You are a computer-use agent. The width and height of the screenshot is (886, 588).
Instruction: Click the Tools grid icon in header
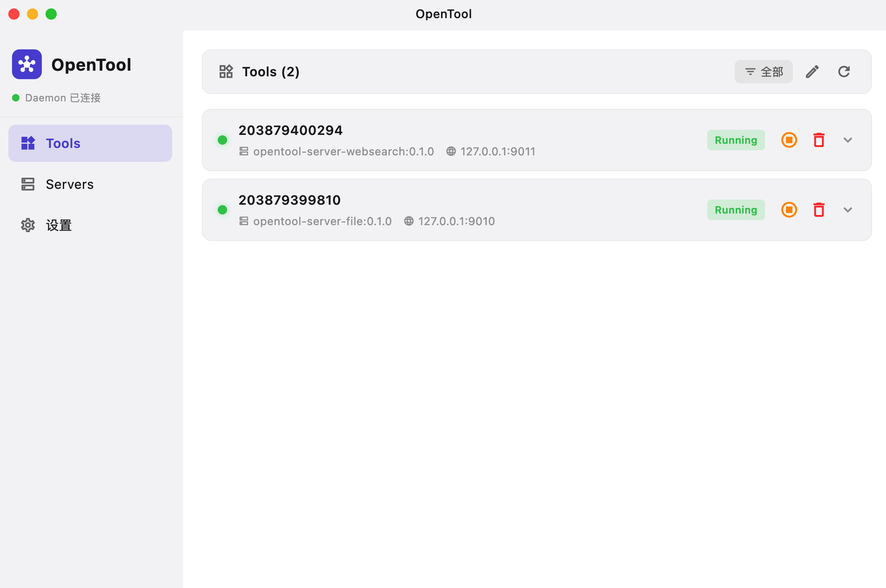click(x=226, y=72)
